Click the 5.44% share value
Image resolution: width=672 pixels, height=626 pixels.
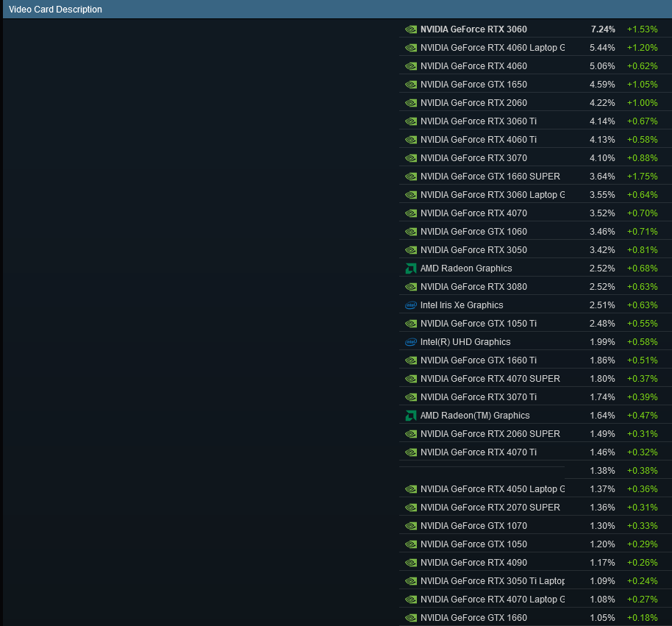[602, 48]
